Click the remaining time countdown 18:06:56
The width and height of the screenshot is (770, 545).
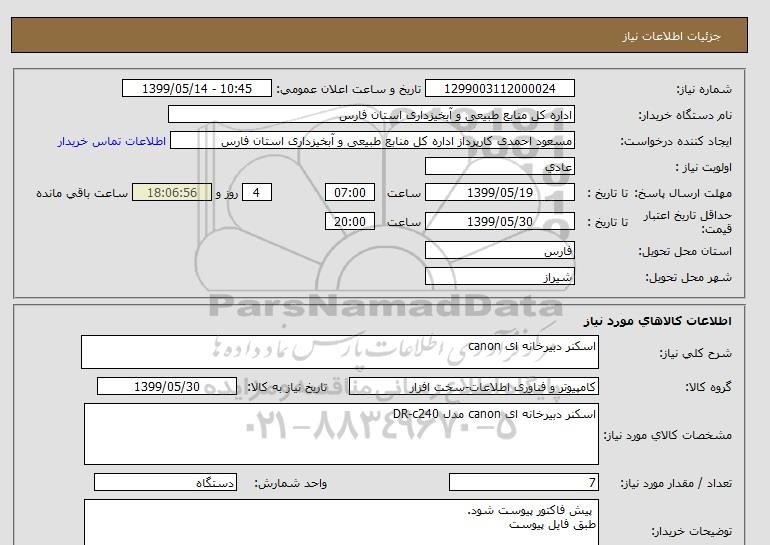pyautogui.click(x=172, y=192)
